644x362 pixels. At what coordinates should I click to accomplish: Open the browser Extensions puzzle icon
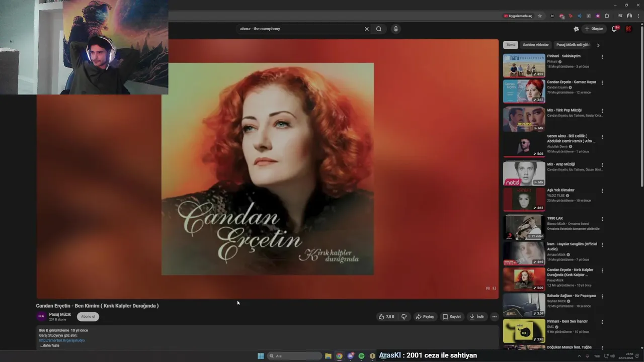tap(607, 16)
